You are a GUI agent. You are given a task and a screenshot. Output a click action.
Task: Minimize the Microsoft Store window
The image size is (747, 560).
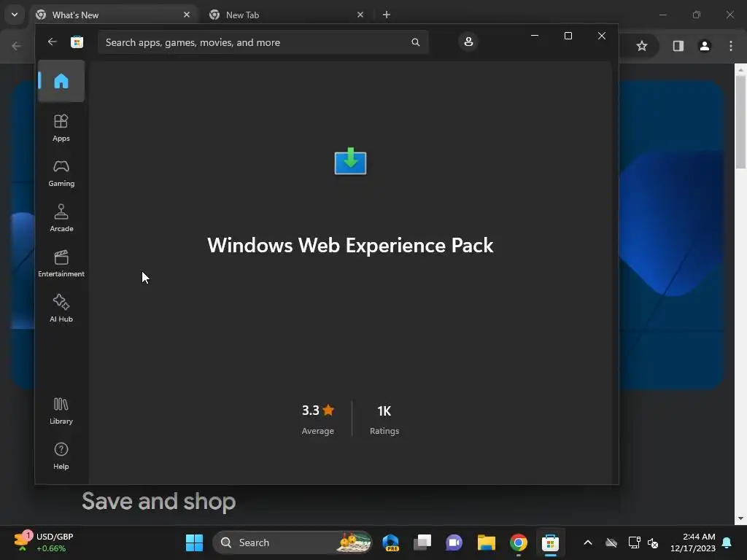click(535, 36)
